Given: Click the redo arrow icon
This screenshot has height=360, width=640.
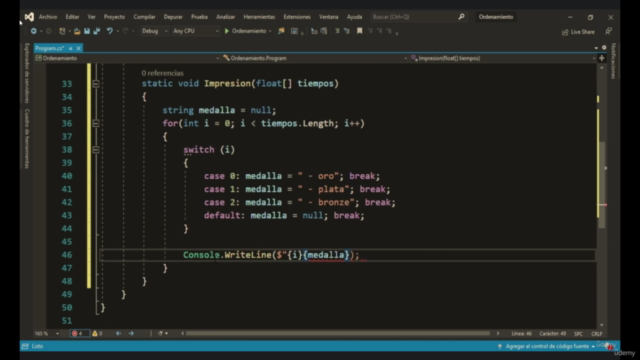Looking at the screenshot, I should tap(125, 31).
